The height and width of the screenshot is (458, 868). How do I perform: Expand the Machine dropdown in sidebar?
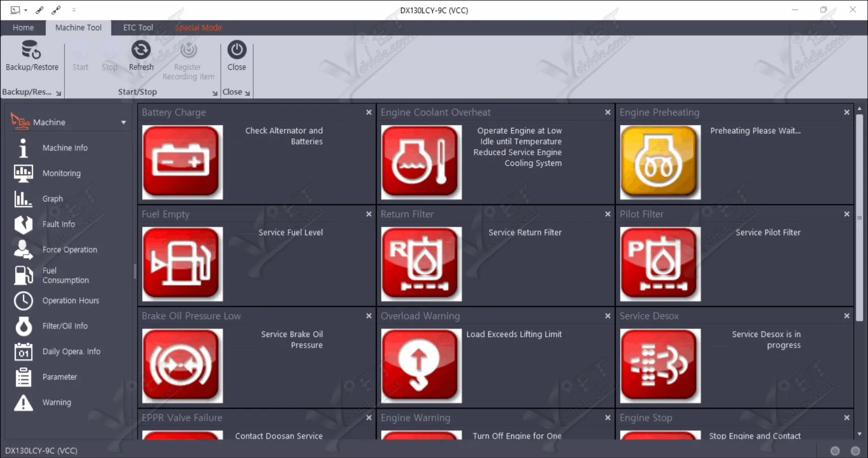(x=124, y=123)
